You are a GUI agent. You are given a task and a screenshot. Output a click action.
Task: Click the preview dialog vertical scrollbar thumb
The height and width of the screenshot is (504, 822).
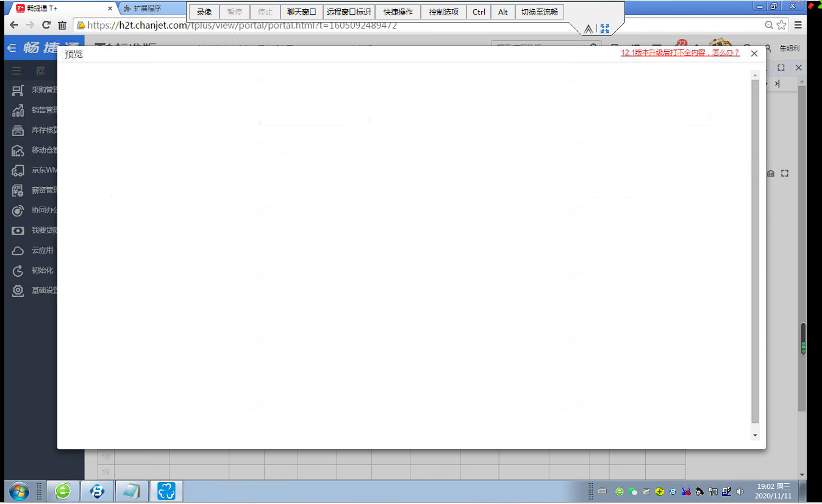755,251
